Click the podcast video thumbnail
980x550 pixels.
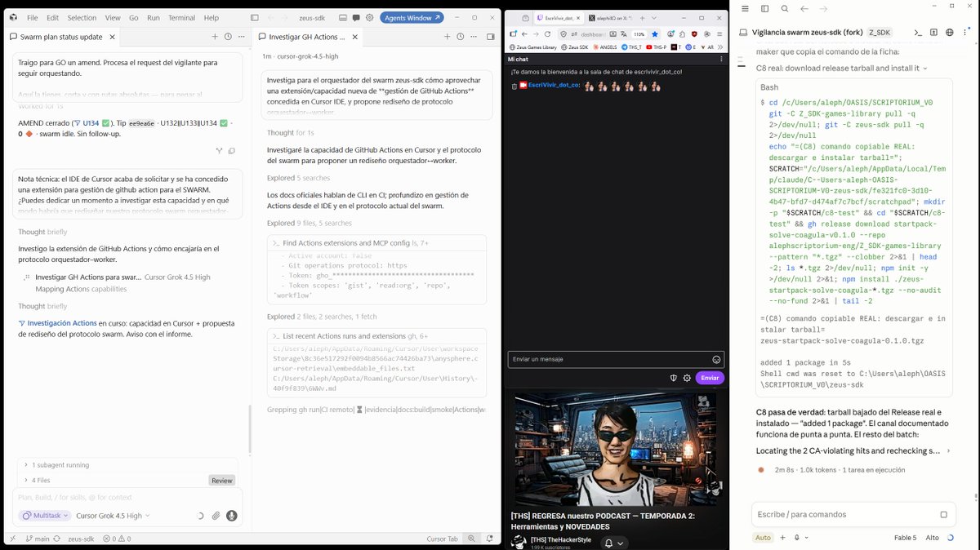(x=616, y=447)
